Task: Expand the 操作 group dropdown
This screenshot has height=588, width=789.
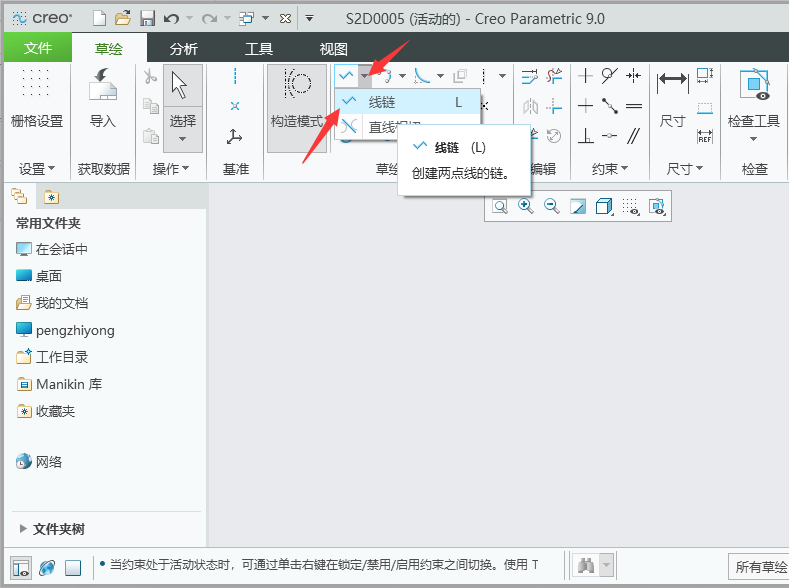Action: pos(171,169)
